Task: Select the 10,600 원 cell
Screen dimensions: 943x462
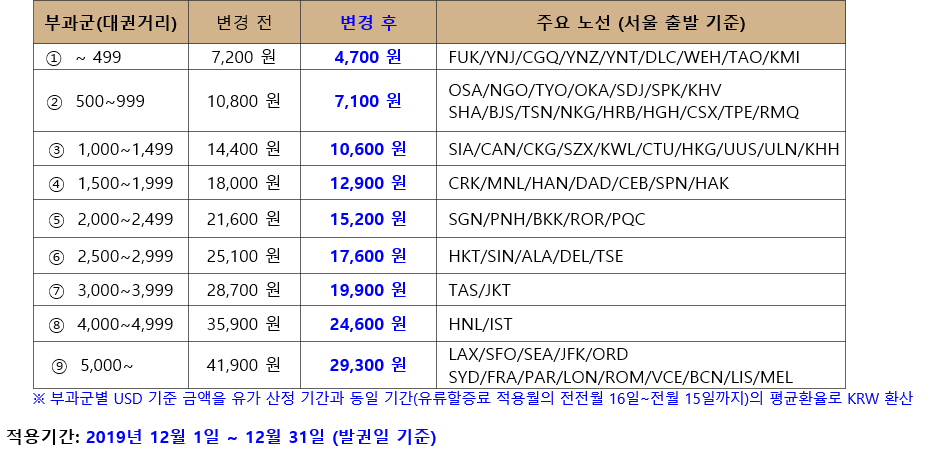Action: 368,149
